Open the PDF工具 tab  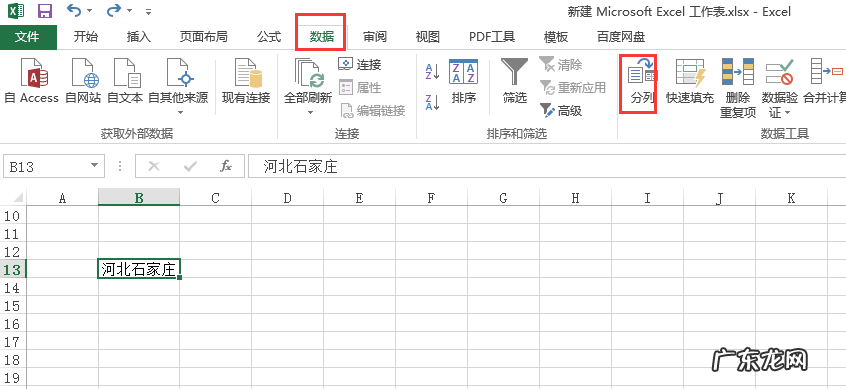tap(492, 37)
